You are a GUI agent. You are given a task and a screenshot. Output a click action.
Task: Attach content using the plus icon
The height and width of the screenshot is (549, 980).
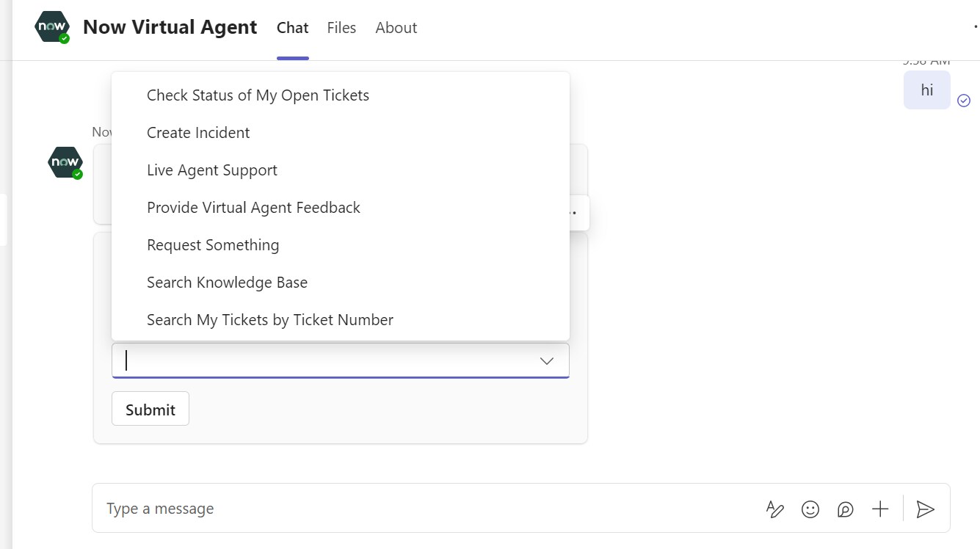click(x=880, y=509)
